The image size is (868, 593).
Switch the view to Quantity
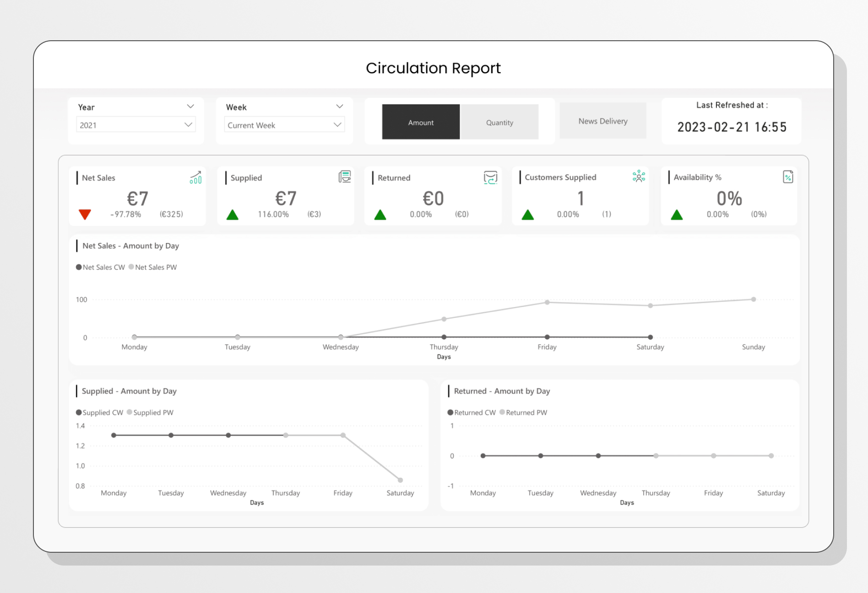click(499, 122)
